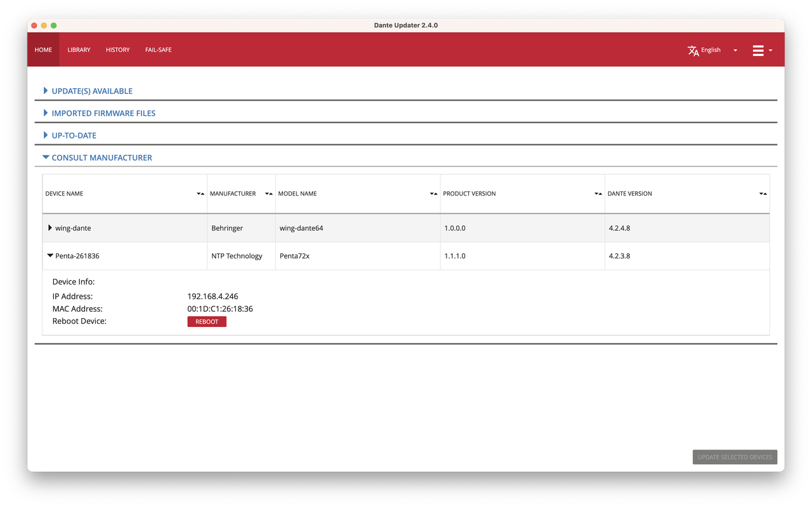Sort by DANTE VERSION column arrows
This screenshot has height=508, width=812.
point(763,194)
